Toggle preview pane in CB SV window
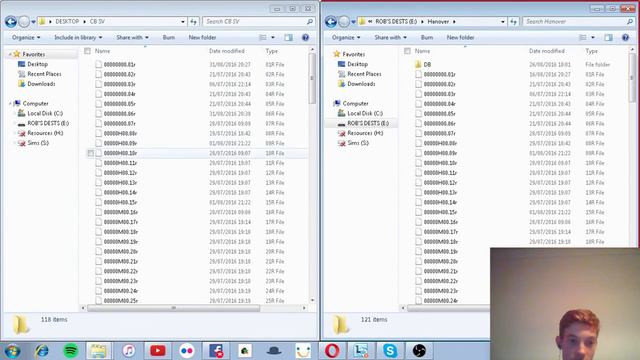 click(288, 38)
